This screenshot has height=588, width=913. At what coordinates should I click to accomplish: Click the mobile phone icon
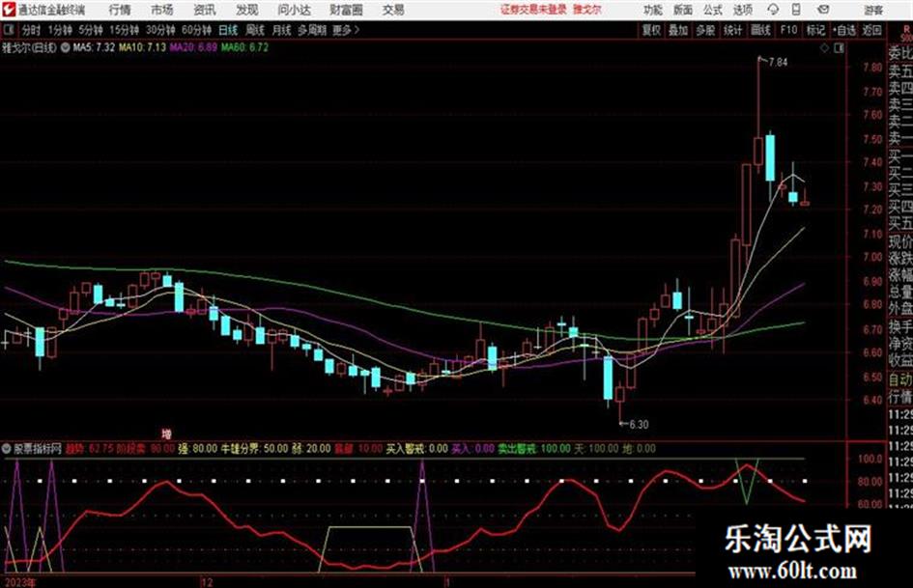coord(796,10)
